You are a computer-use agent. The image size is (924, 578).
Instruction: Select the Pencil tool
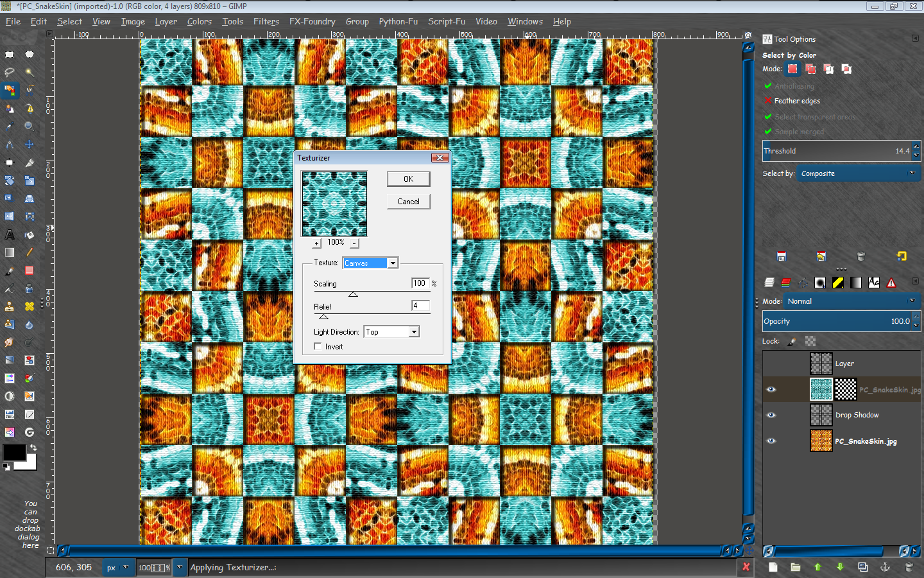pyautogui.click(x=30, y=252)
